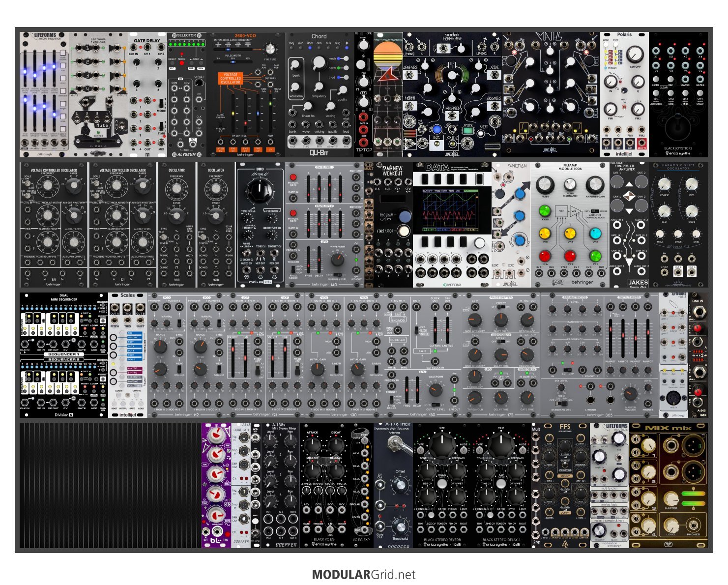The image size is (728, 585).
Task: Click the red IN A knob on Filtamp
Action: click(545, 256)
